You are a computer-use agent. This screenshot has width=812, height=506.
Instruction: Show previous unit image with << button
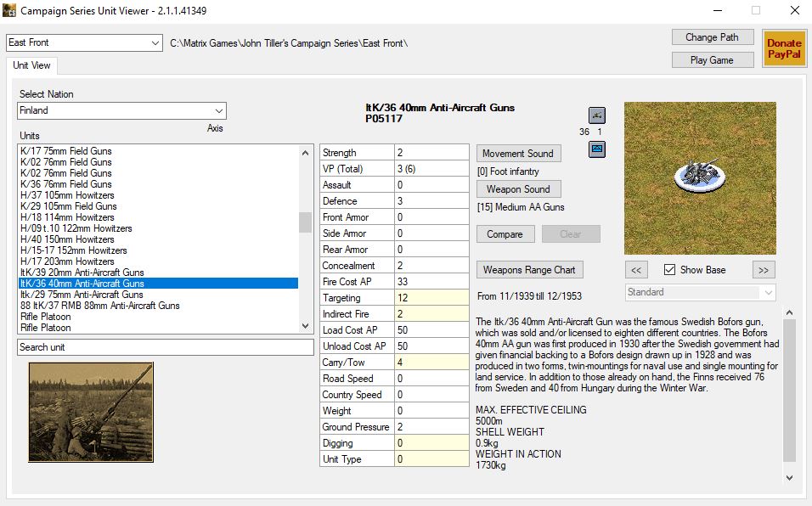click(636, 270)
